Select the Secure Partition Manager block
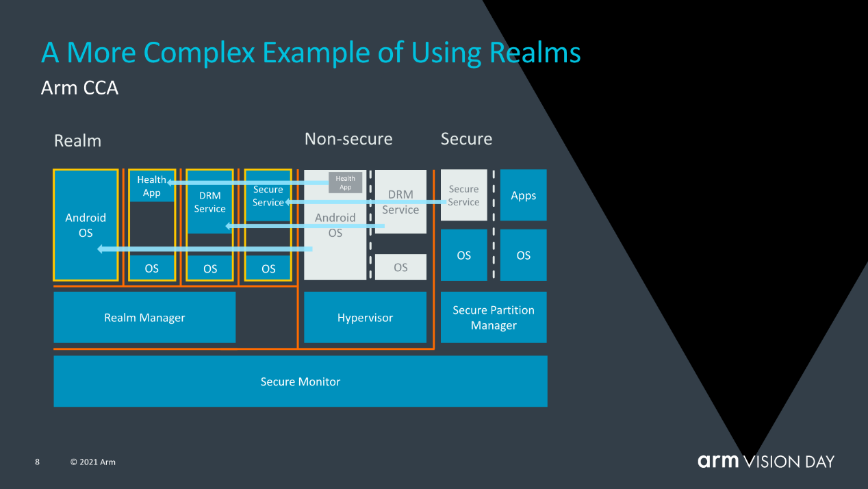The image size is (868, 489). (x=494, y=318)
